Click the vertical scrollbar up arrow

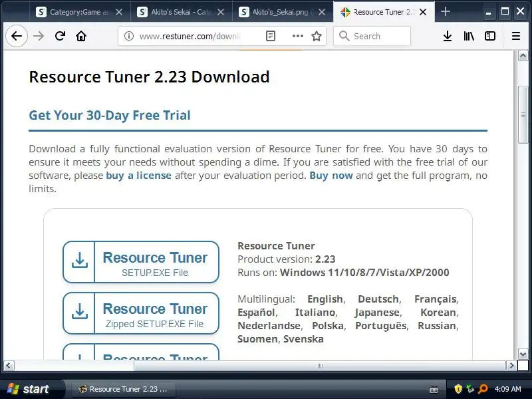coord(523,56)
